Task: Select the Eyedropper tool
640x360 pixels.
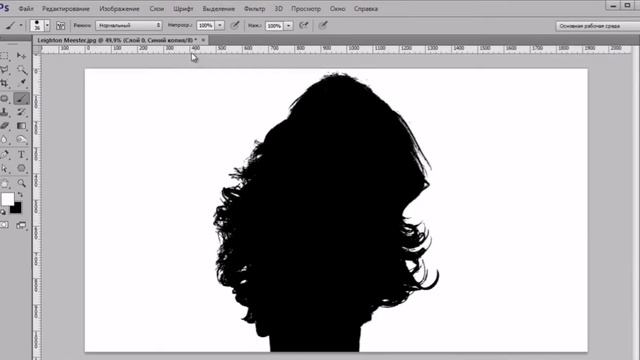Action: (x=21, y=83)
